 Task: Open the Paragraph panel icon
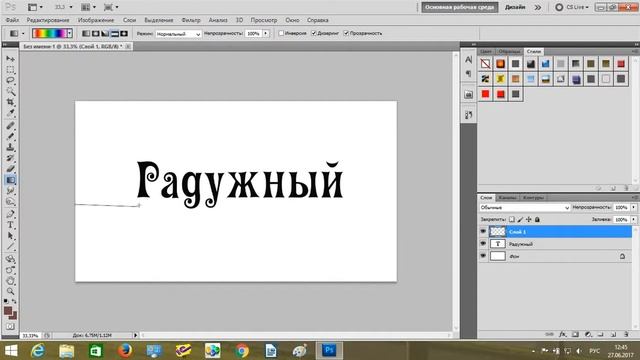click(x=469, y=74)
